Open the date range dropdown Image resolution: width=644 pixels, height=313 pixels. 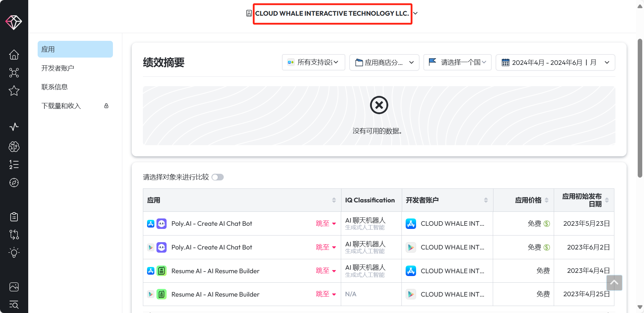pos(555,62)
